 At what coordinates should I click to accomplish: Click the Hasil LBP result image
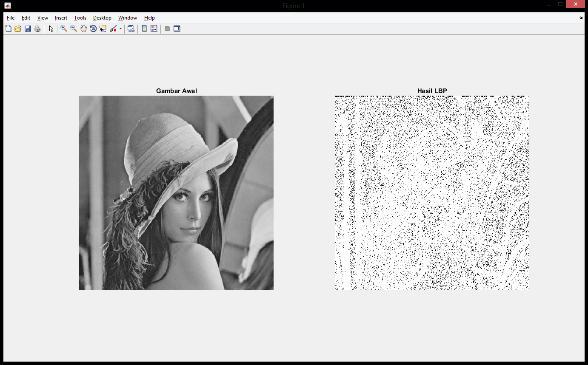click(432, 193)
